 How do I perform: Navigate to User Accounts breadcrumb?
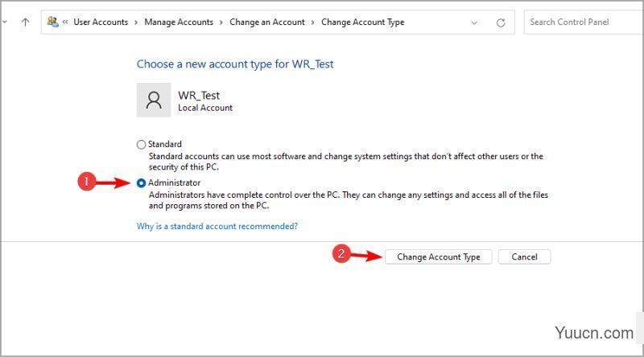[101, 23]
